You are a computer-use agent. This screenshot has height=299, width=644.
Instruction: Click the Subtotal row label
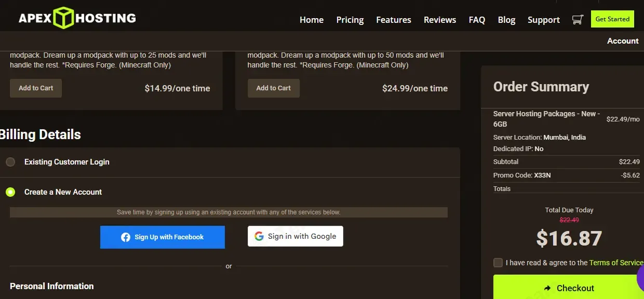(x=506, y=161)
